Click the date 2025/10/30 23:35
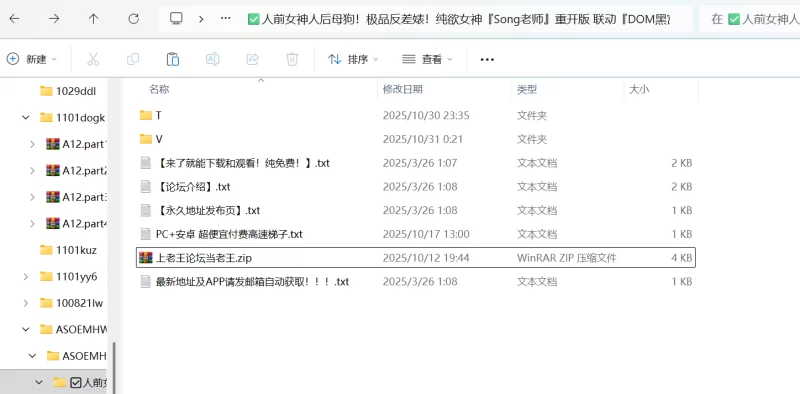The image size is (800, 394). tap(426, 115)
